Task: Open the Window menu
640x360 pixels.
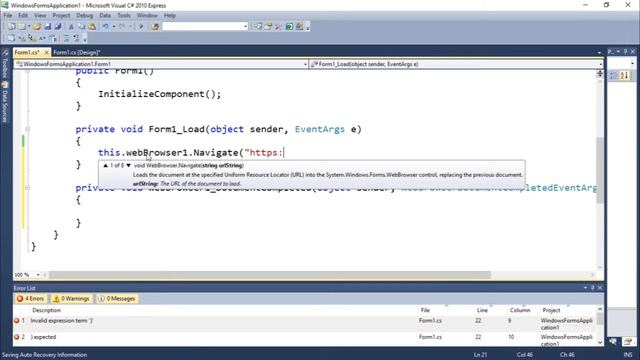Action: 147,16
